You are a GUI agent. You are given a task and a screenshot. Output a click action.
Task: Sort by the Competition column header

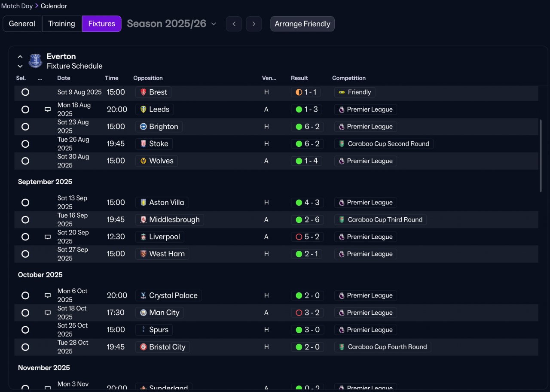click(x=349, y=78)
